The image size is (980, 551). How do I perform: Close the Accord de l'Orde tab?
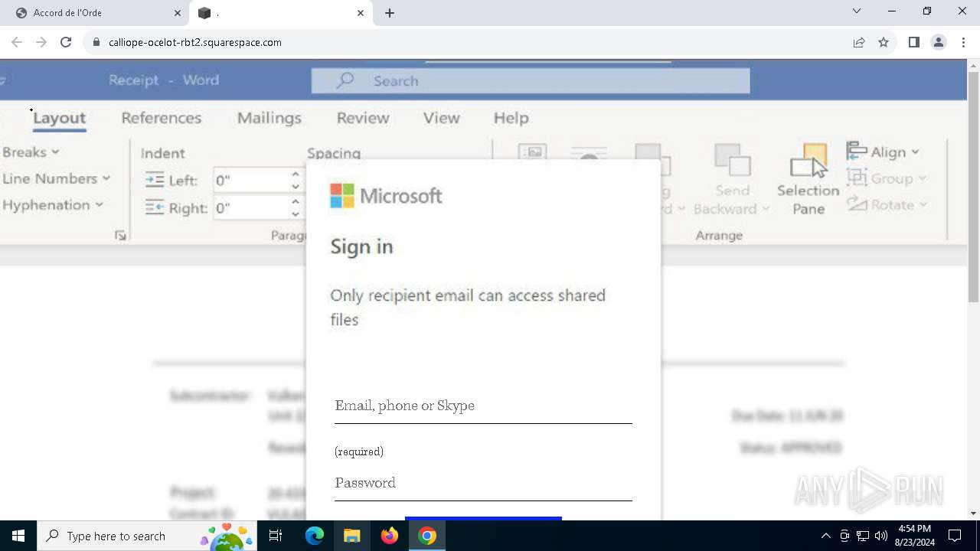tap(178, 13)
